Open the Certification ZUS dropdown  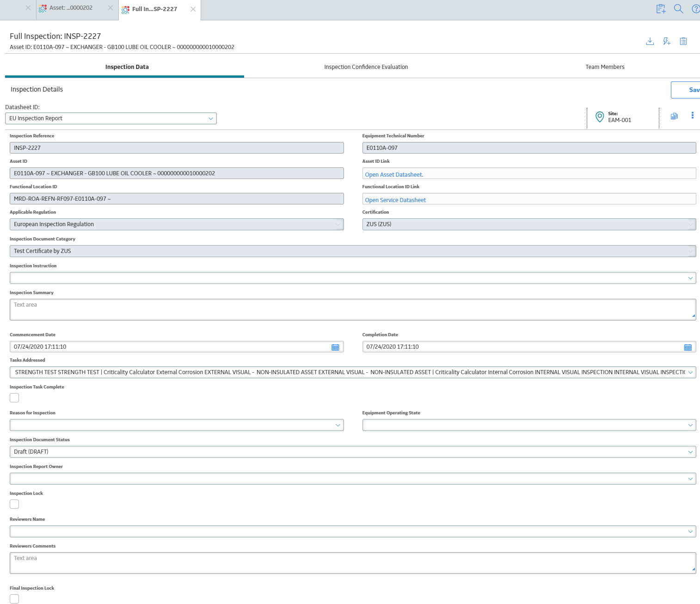click(x=529, y=224)
